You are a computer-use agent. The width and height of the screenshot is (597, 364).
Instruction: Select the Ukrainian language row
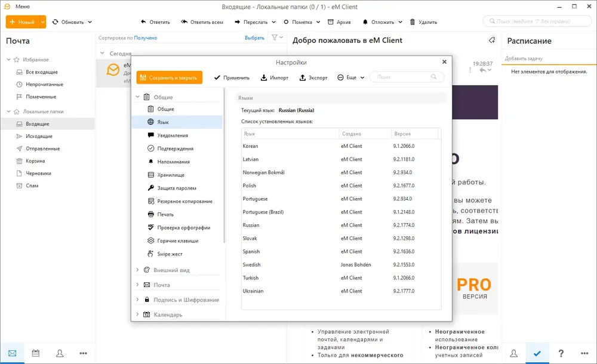[x=341, y=291]
